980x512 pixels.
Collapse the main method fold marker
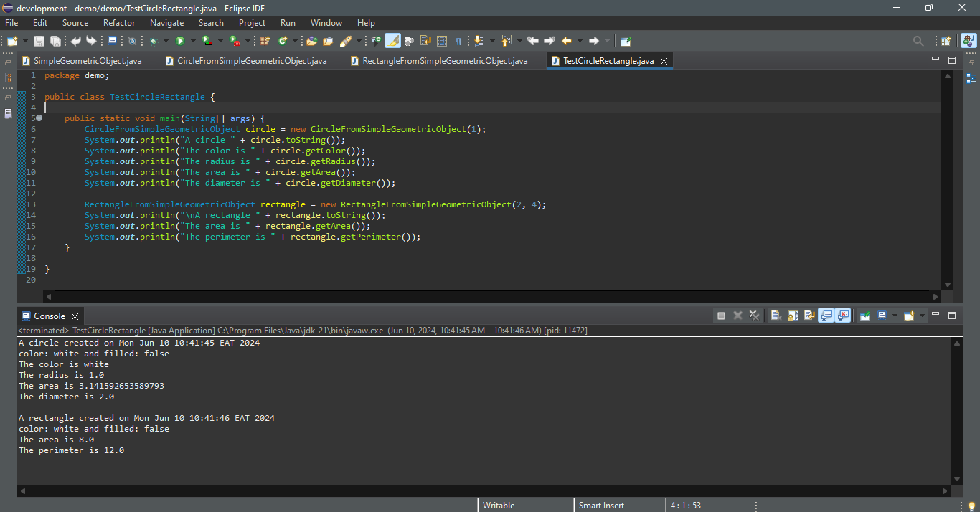39,118
